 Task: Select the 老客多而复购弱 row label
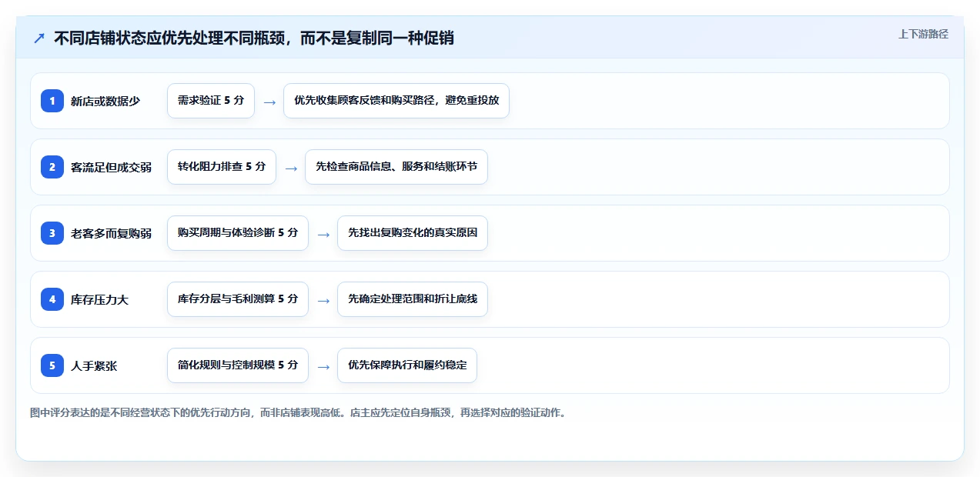point(111,233)
